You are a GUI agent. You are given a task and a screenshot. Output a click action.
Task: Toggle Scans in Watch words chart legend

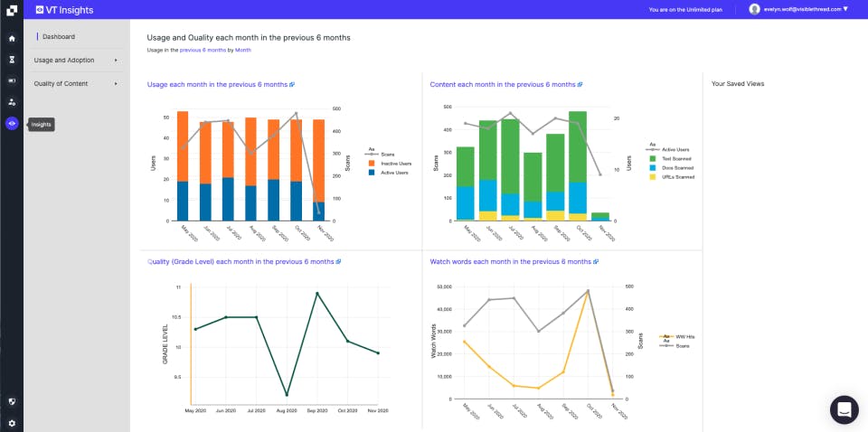tap(675, 346)
